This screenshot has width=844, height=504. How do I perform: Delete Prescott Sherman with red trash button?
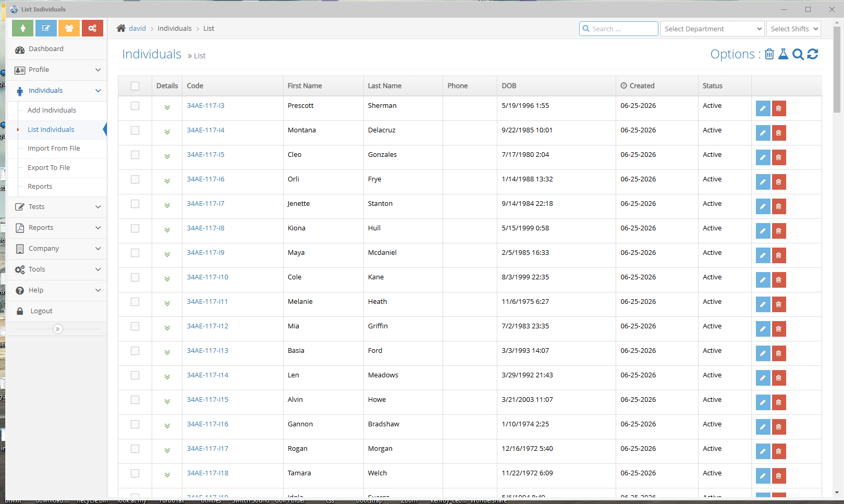click(779, 108)
